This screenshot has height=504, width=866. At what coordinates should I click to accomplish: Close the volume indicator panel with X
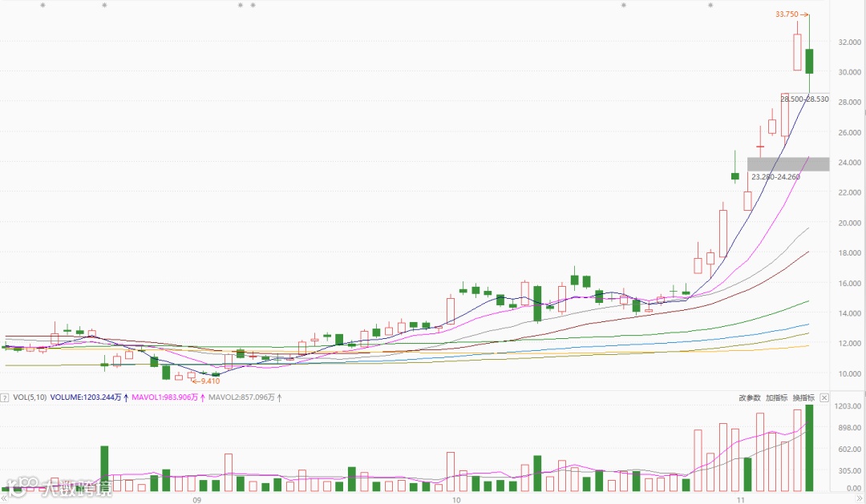(824, 397)
